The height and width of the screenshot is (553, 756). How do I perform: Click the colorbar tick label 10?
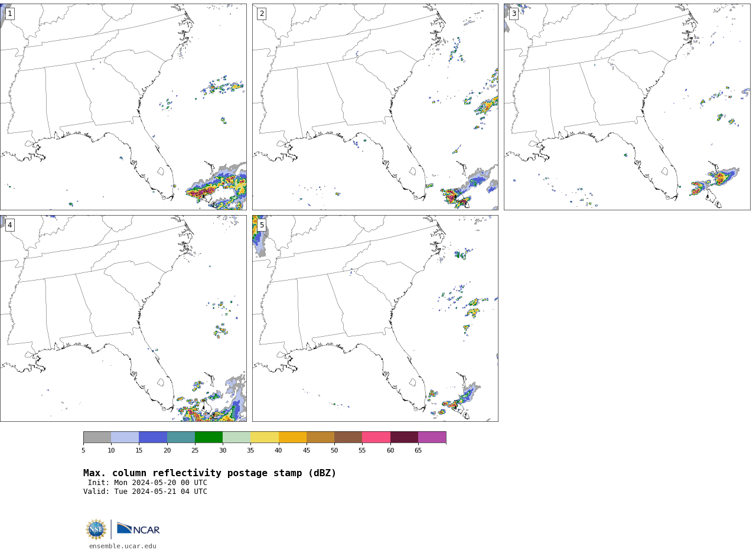[x=111, y=451]
